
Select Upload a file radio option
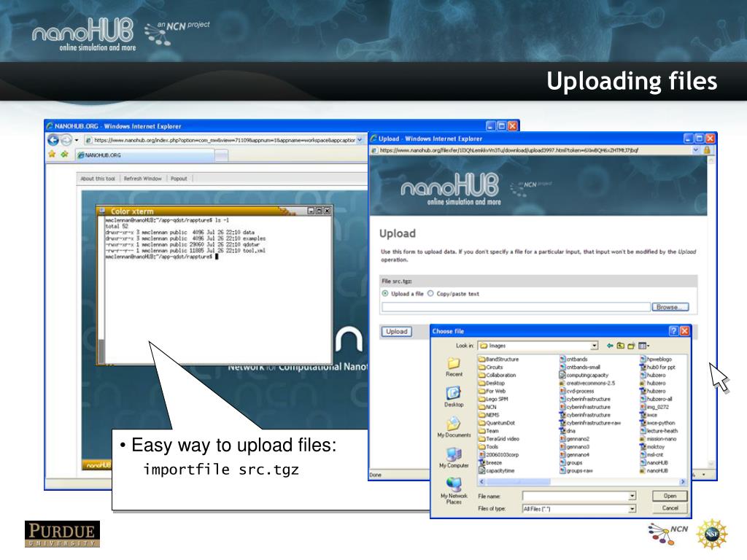tap(385, 293)
